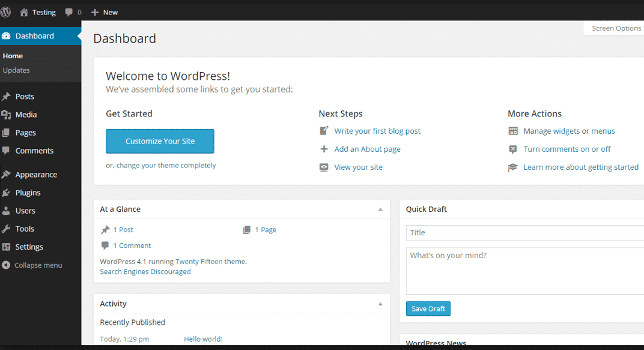Screen dimensions: 644x350
Task: Click the widgets link
Action: point(567,131)
